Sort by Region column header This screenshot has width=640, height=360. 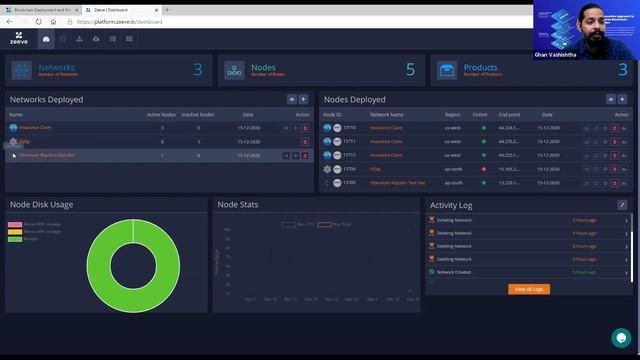click(452, 115)
